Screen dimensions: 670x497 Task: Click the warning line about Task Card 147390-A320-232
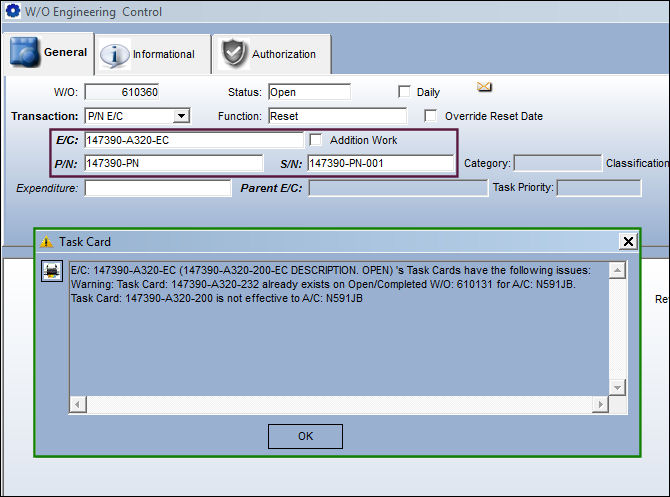tap(323, 284)
